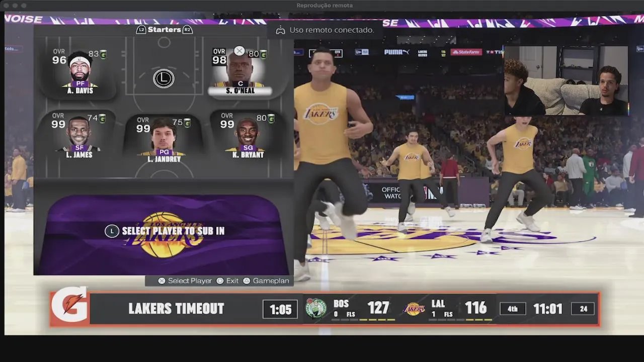Click the PG position badge under L. Jandrey

pyautogui.click(x=164, y=152)
